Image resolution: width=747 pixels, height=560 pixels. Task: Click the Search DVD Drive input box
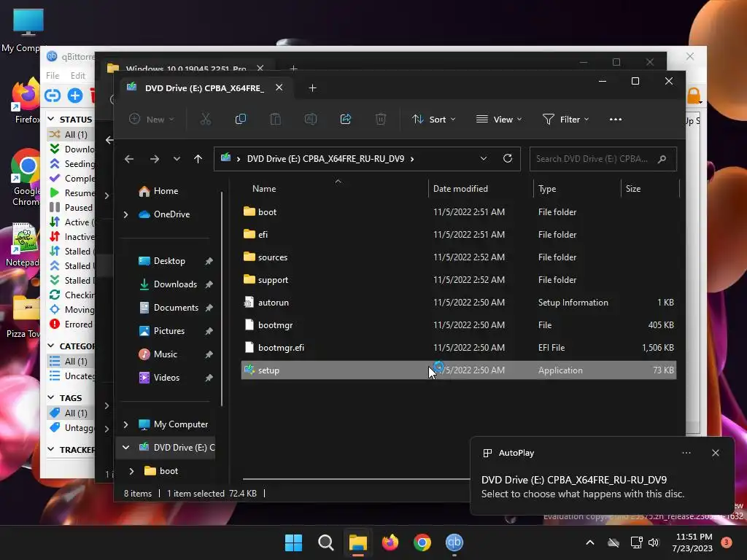point(603,159)
